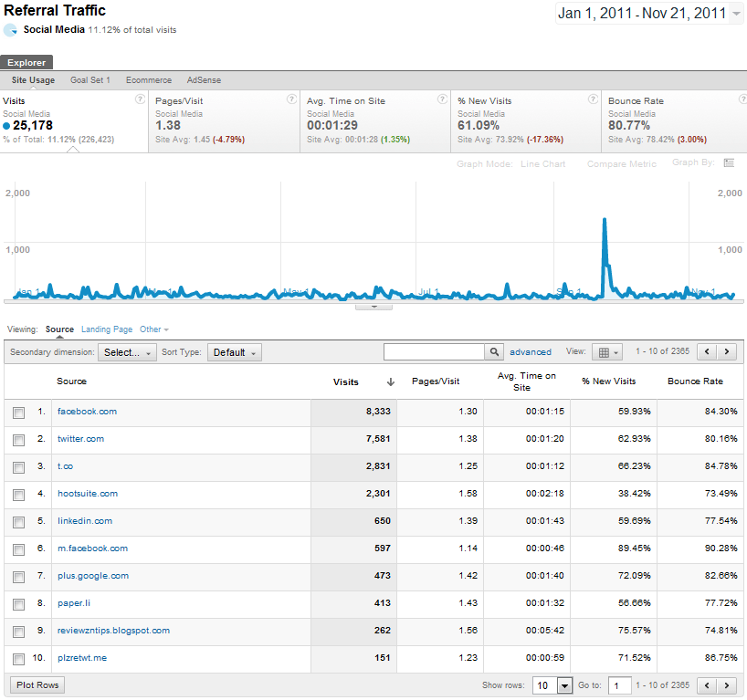Click the table search input field
747x700 pixels.
pos(434,352)
